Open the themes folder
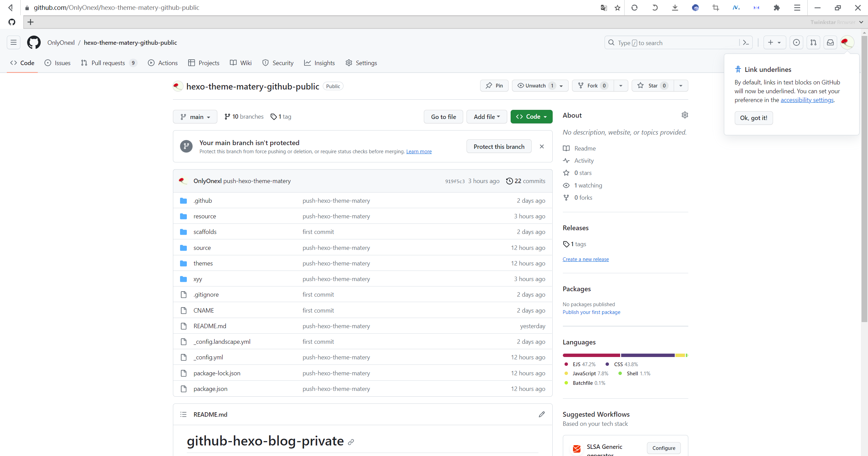This screenshot has height=456, width=868. 203,263
